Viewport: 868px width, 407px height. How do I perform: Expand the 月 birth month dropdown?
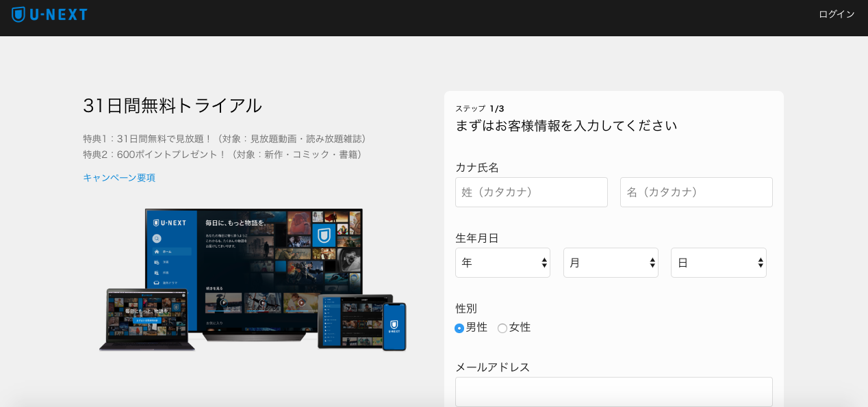(611, 263)
